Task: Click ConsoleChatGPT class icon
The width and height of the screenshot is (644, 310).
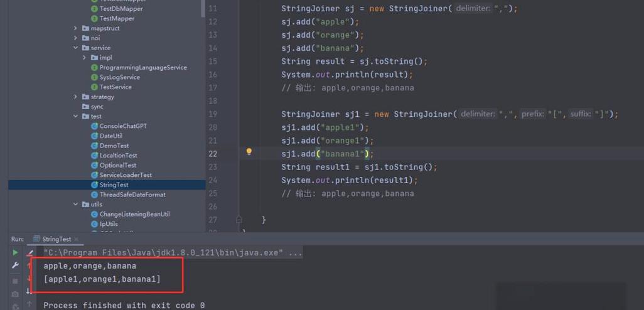Action: (x=94, y=126)
